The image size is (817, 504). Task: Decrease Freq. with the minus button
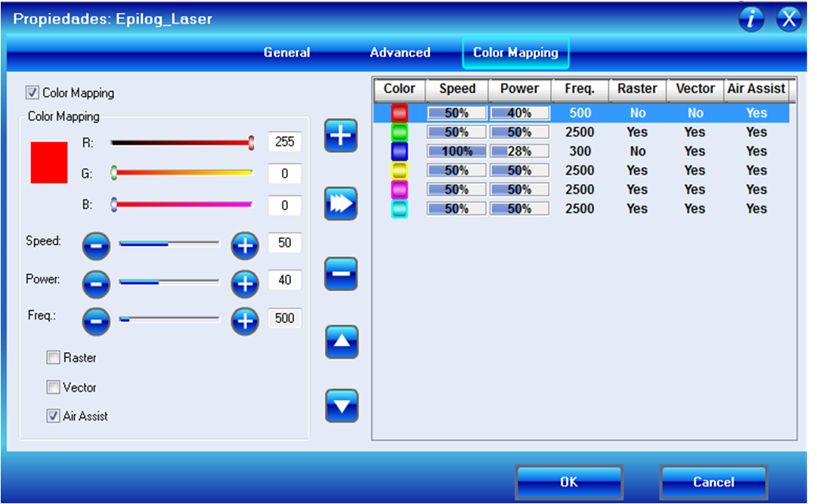click(97, 322)
